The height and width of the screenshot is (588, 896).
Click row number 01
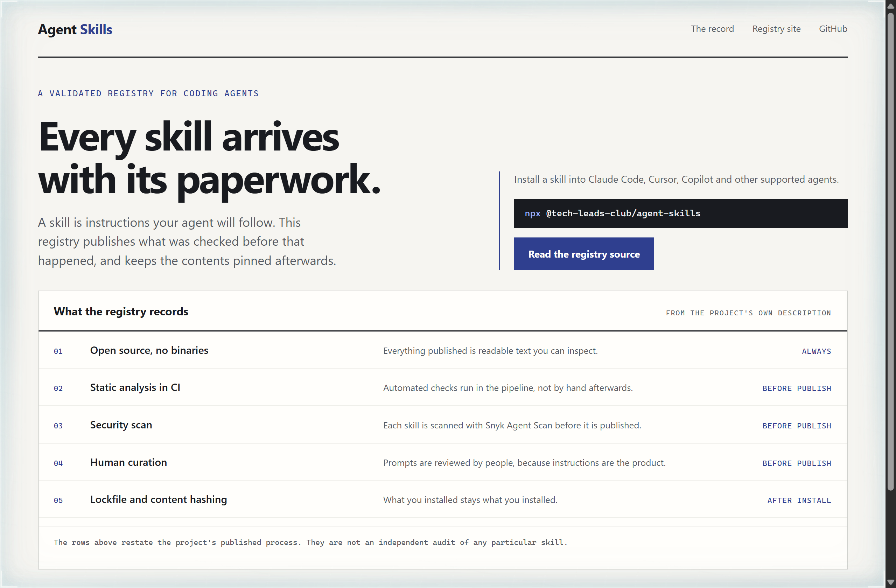(x=58, y=351)
